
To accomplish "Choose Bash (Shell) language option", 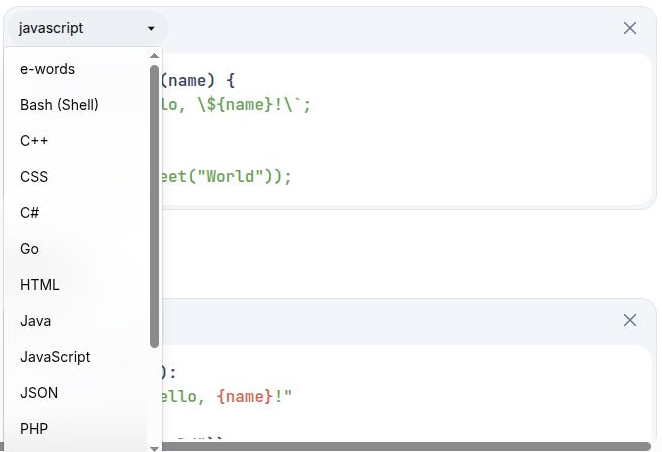I will [x=76, y=105].
